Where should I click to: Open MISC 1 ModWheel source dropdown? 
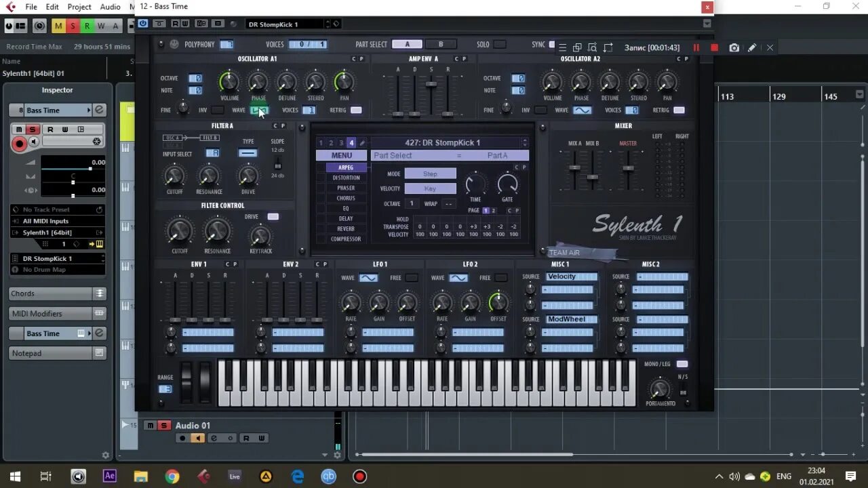tap(572, 319)
